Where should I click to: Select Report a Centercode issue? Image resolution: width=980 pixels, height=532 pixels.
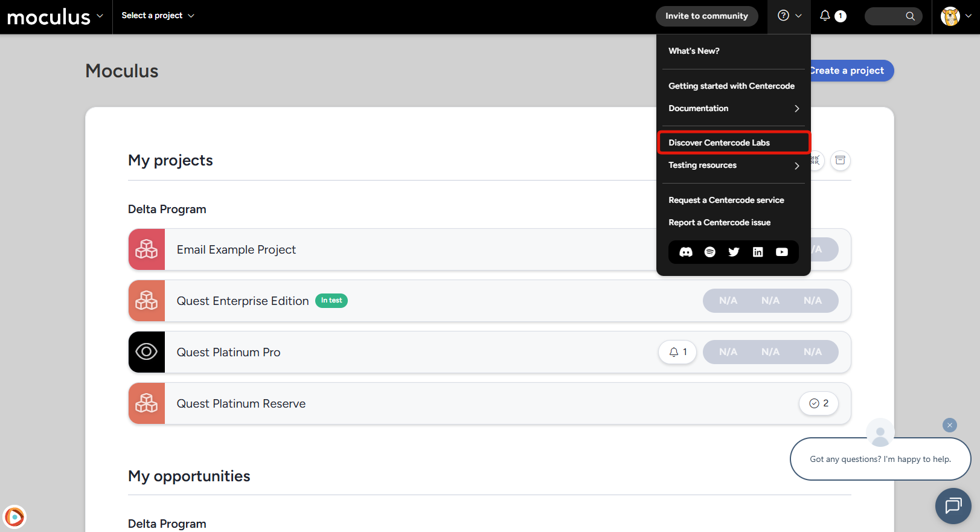tap(719, 223)
